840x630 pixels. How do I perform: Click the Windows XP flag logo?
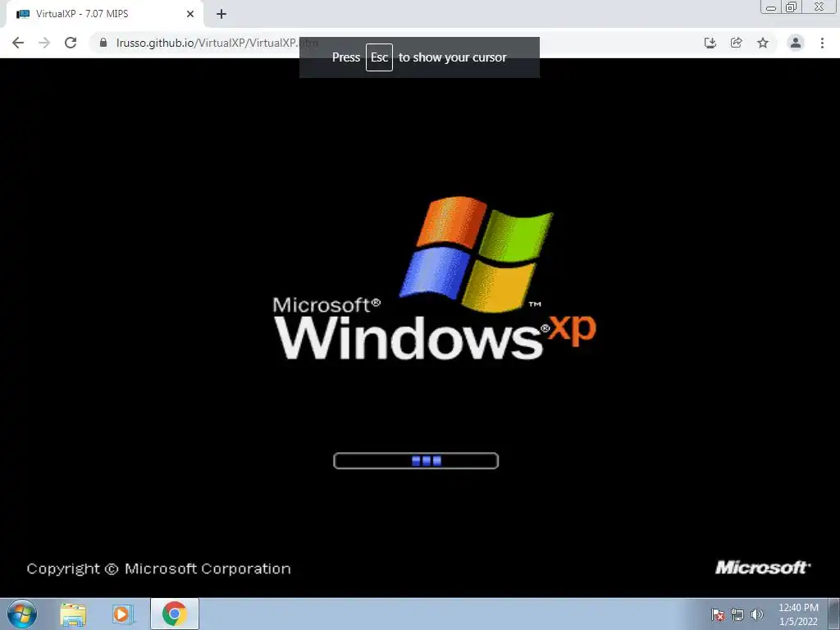point(477,254)
